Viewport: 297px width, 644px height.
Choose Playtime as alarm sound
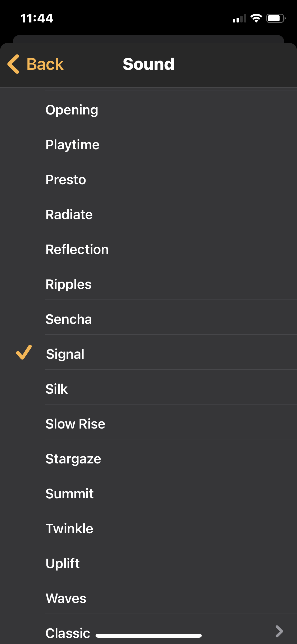pyautogui.click(x=72, y=145)
